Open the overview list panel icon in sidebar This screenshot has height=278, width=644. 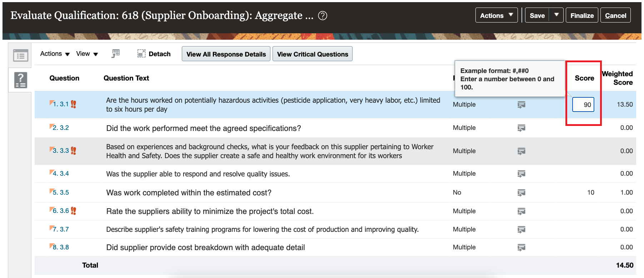[x=21, y=56]
